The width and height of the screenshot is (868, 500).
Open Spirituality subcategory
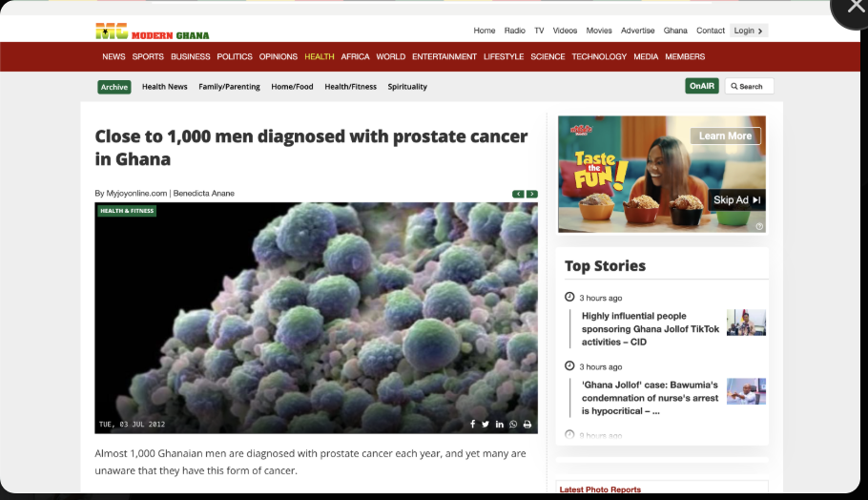[x=407, y=87]
